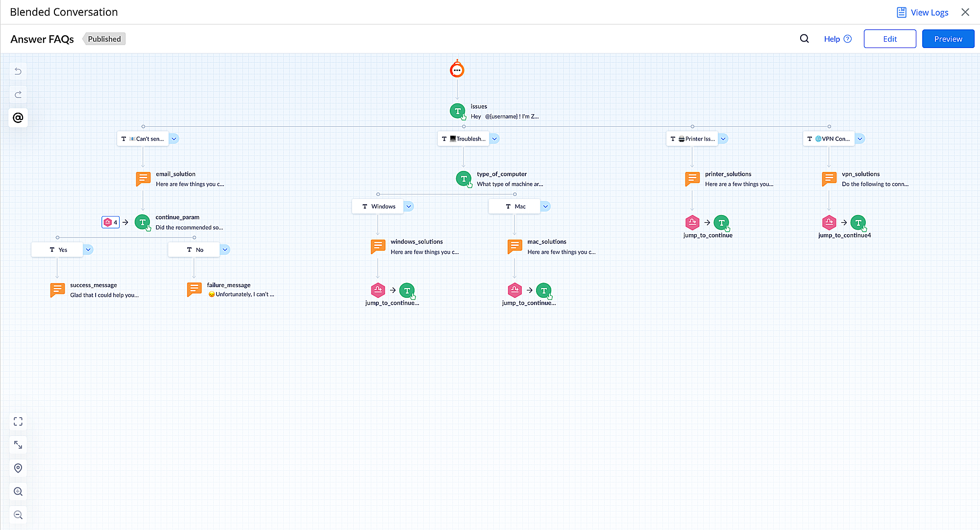Click the bot start node icon
This screenshot has height=530, width=980.
[457, 70]
